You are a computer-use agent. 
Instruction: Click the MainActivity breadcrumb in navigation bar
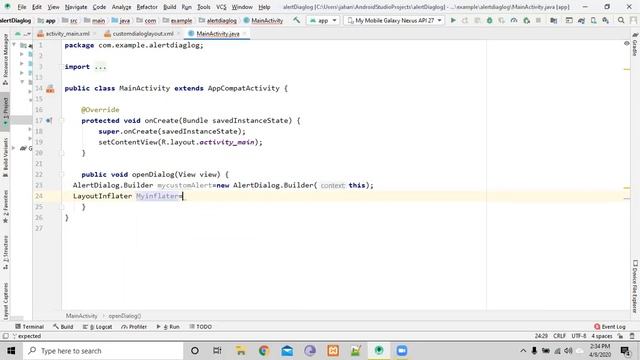(x=263, y=20)
